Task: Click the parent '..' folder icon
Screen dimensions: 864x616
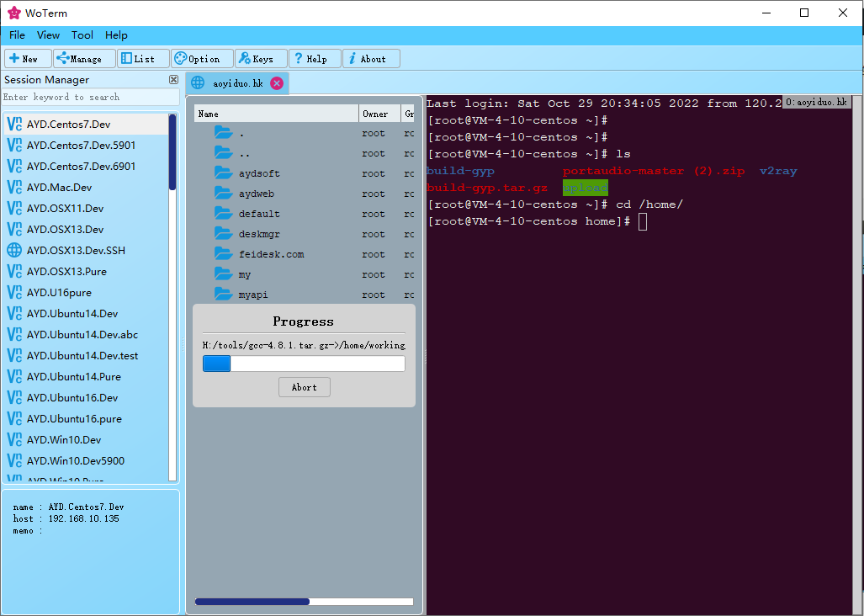Action: point(223,152)
